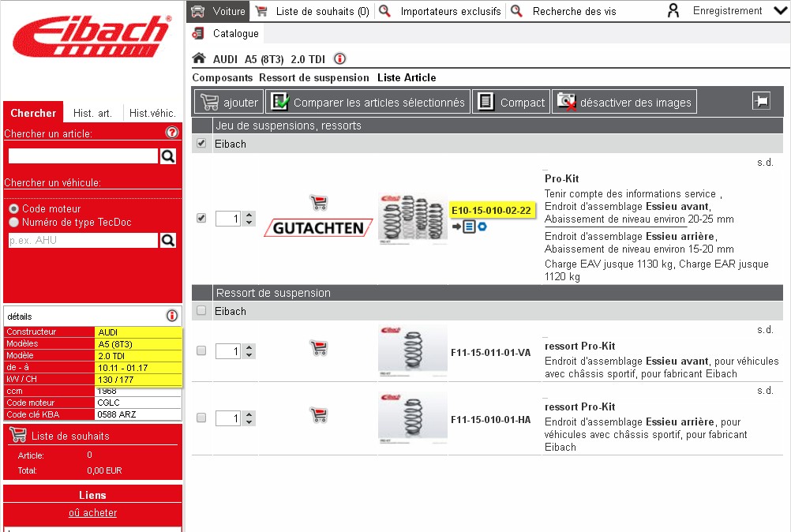Click the pin icon in toolbar
The width and height of the screenshot is (791, 532).
[x=761, y=101]
